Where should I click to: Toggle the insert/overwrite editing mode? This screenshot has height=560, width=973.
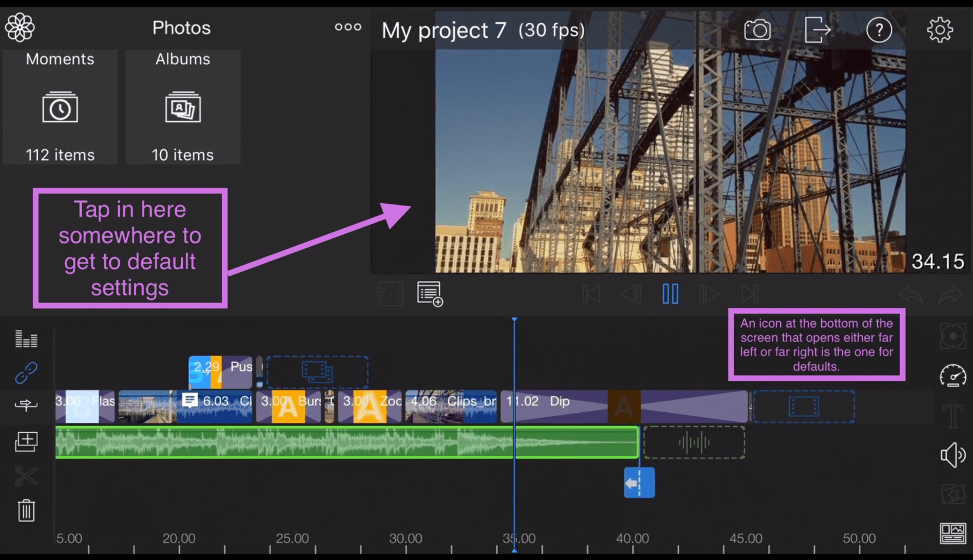click(26, 405)
